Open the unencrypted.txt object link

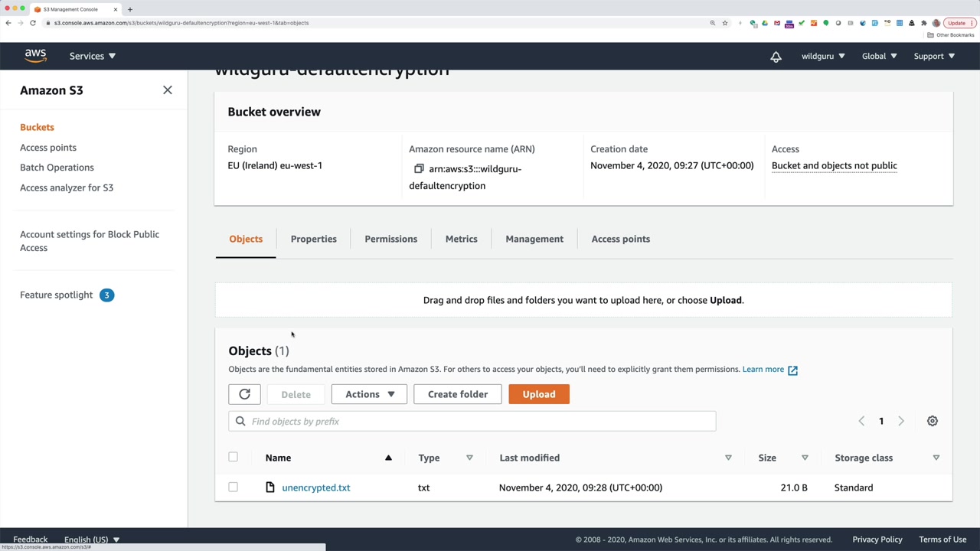point(316,487)
